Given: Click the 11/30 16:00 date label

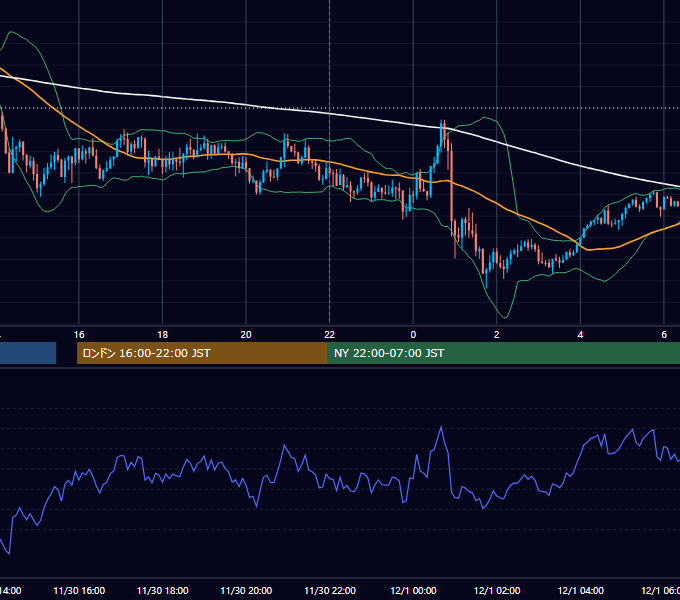Looking at the screenshot, I should coord(79,591).
